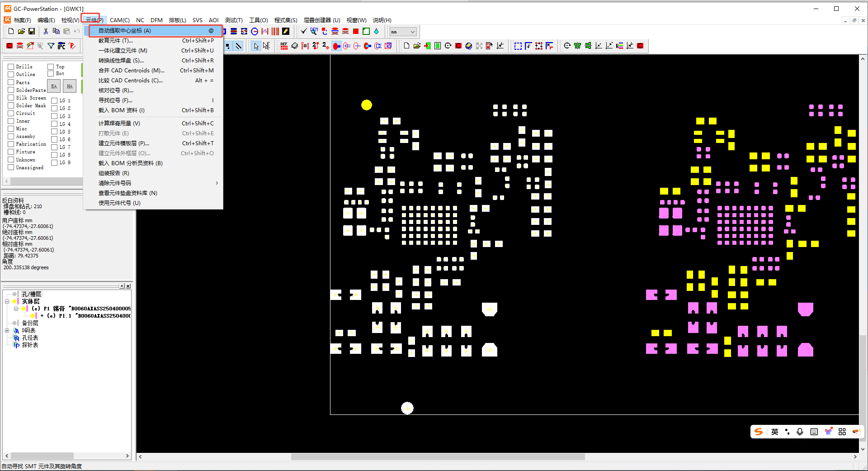Toggle the Top side checkbox

(x=51, y=67)
